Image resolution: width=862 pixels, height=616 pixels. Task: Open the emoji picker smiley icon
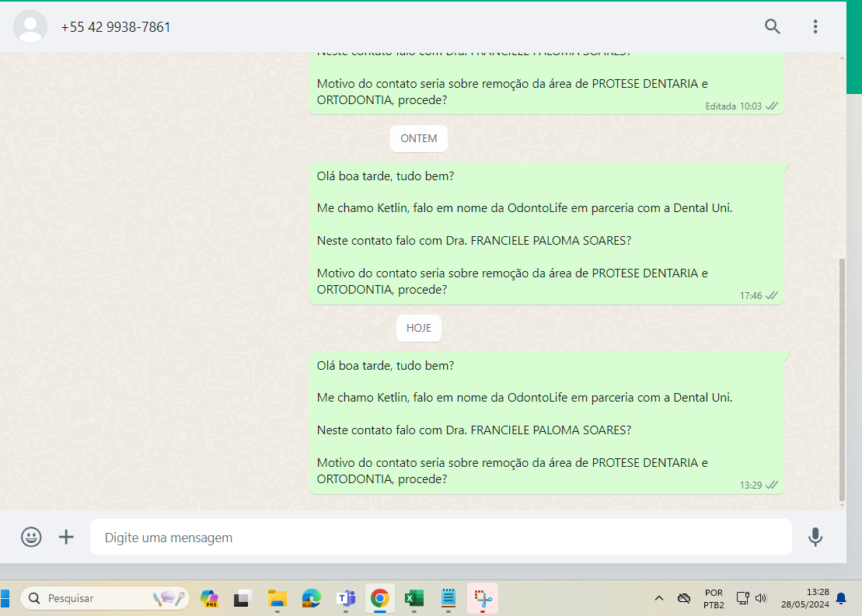[31, 537]
